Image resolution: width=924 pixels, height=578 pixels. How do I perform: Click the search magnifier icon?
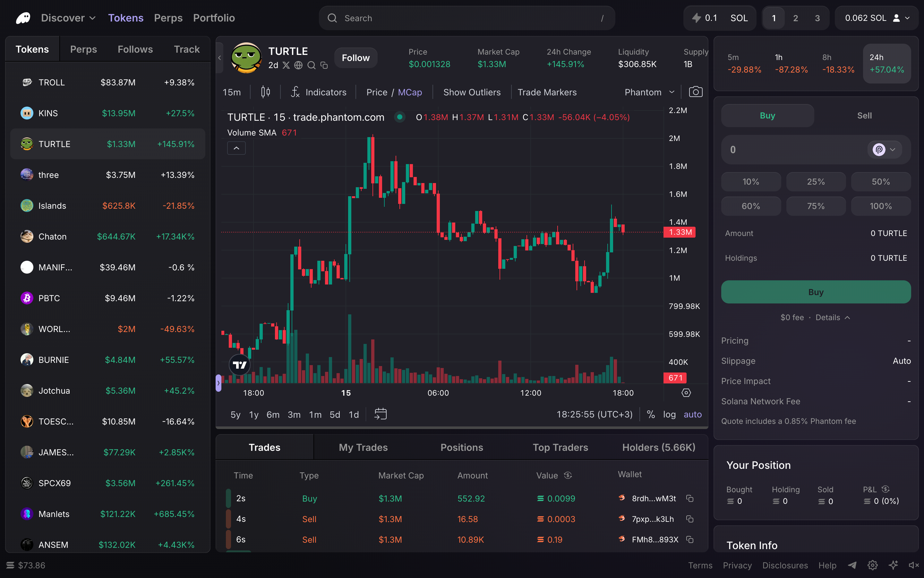pyautogui.click(x=332, y=18)
